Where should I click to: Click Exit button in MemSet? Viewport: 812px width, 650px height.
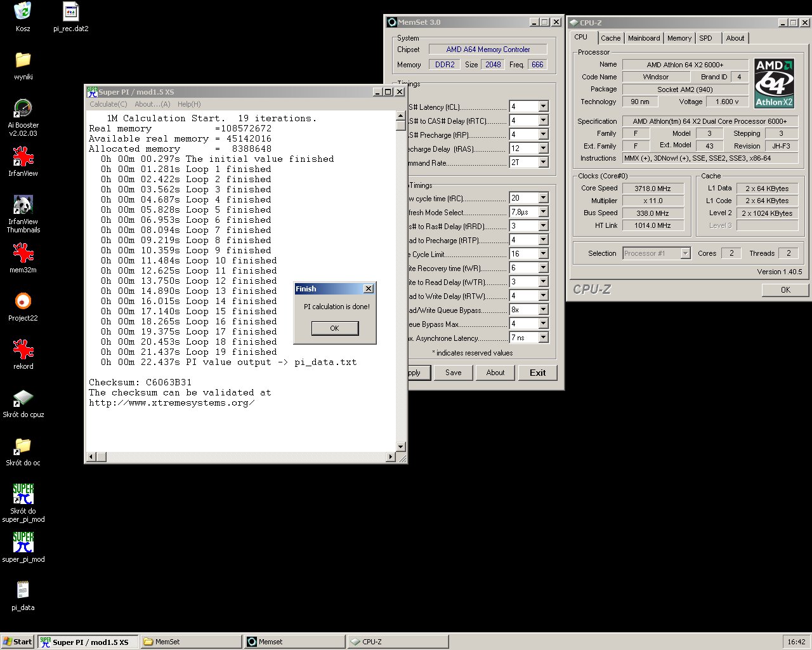pos(537,373)
